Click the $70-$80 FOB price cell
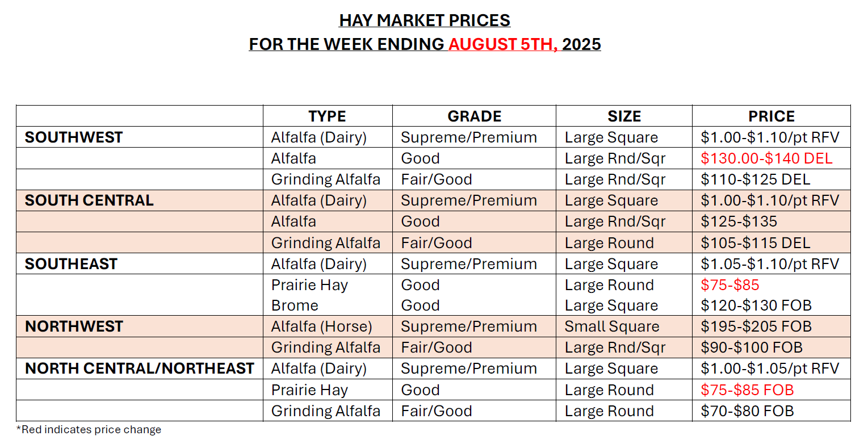868x444 pixels. pos(747,411)
